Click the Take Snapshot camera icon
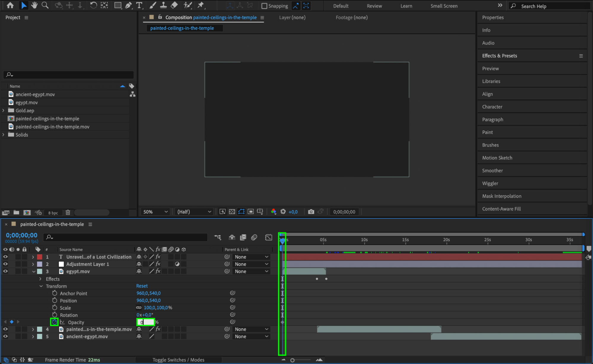This screenshot has height=364, width=593. coord(311,212)
